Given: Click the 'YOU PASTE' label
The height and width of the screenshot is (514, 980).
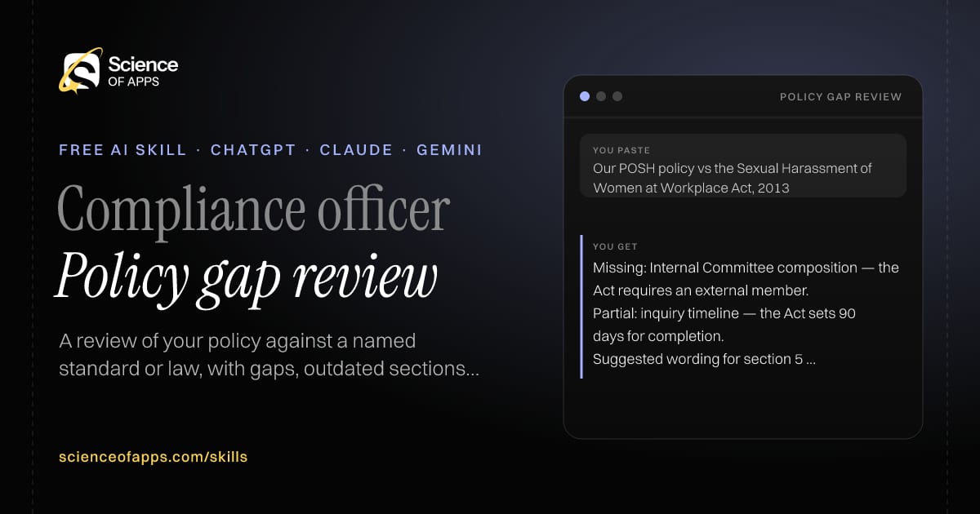Looking at the screenshot, I should (x=621, y=150).
